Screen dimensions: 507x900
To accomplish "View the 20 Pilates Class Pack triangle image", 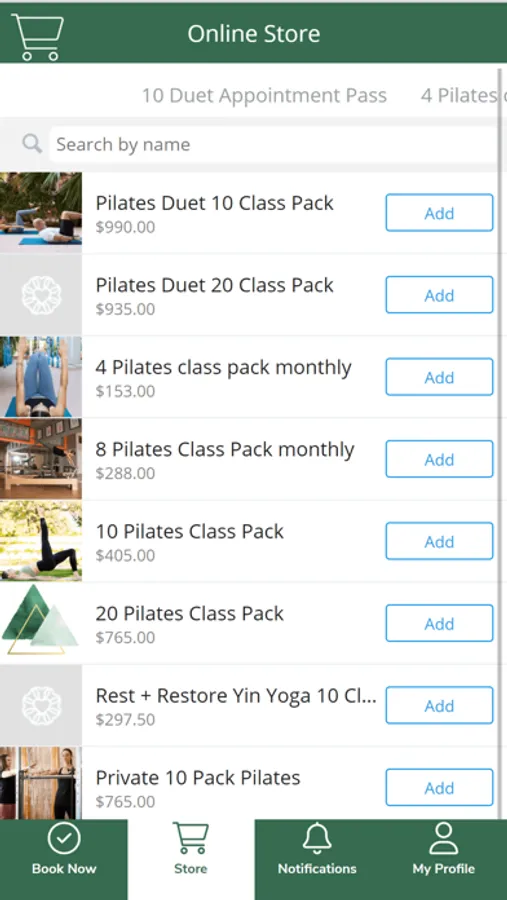I will [x=41, y=623].
